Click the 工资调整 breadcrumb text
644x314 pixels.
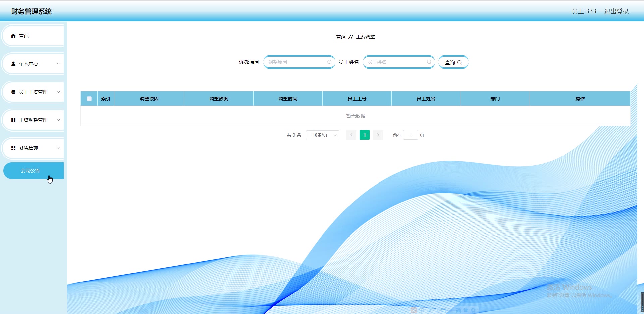[x=365, y=37]
